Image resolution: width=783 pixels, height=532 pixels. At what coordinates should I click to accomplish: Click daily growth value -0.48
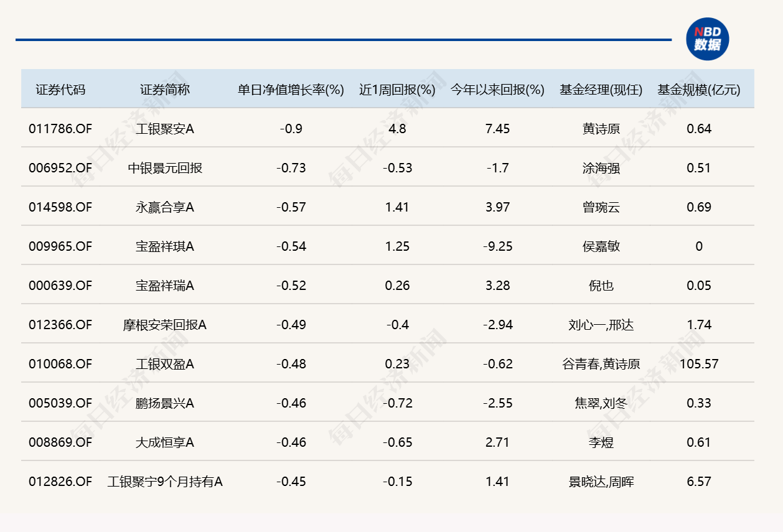[291, 364]
